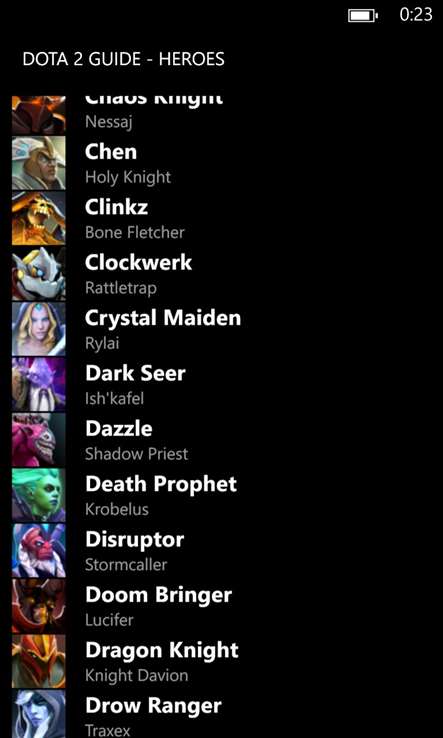Tap the Knight Davion subtitle
Screen dimensions: 443x738
(x=137, y=675)
